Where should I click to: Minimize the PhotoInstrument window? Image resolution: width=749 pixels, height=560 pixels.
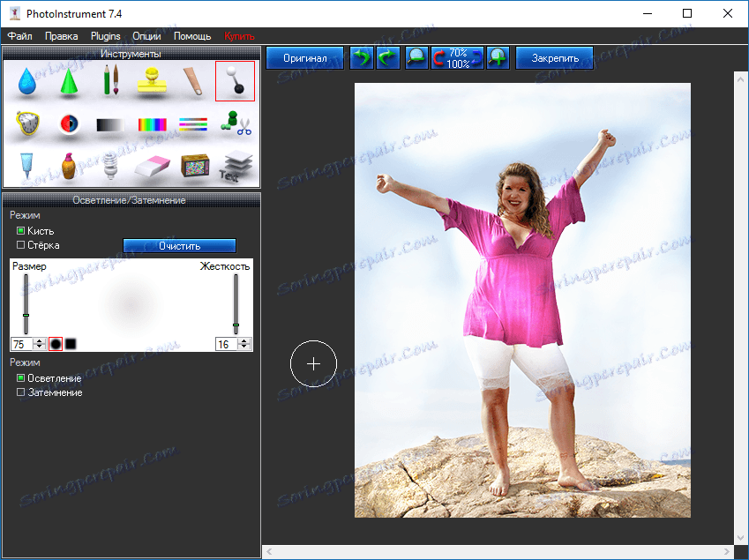648,13
